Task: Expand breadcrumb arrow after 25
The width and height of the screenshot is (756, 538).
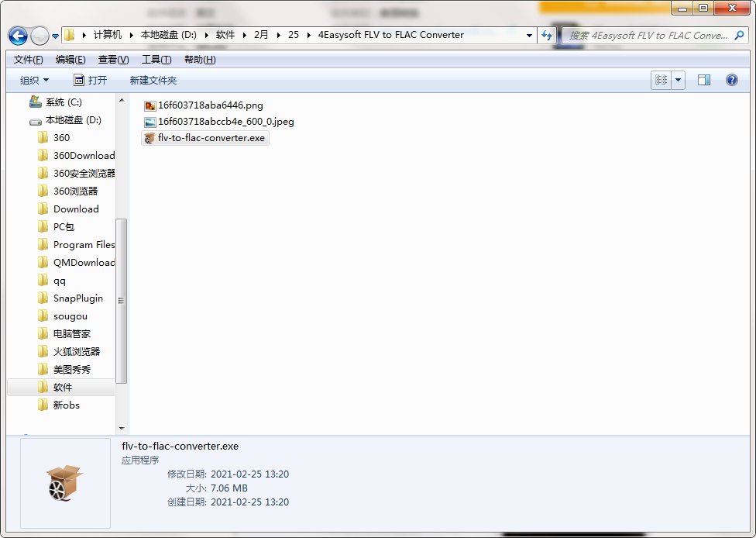Action: click(x=308, y=35)
